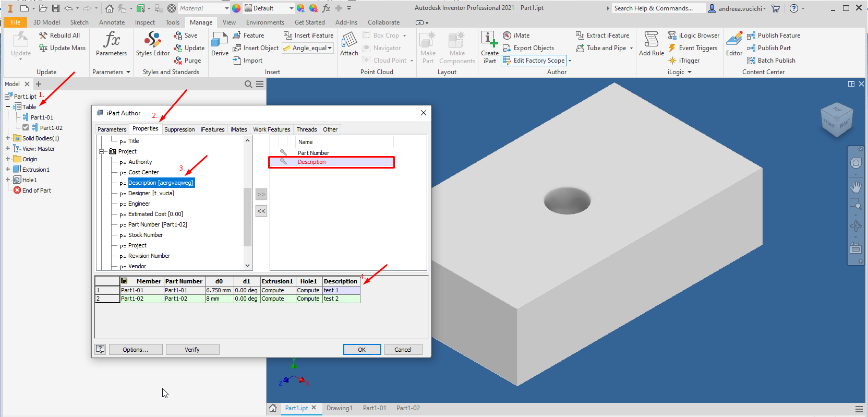The height and width of the screenshot is (417, 868).
Task: Click the << remove property button
Action: [261, 211]
